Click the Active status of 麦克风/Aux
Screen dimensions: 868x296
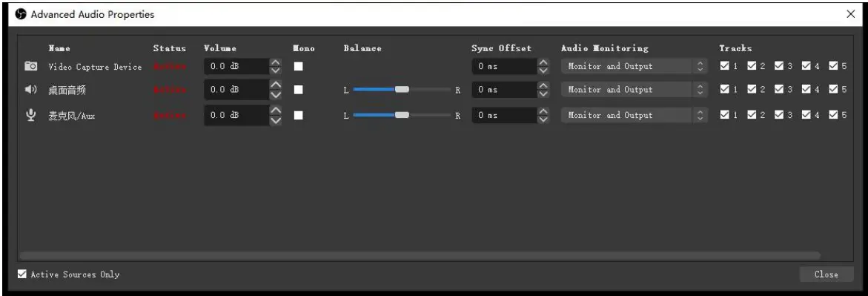pos(170,116)
